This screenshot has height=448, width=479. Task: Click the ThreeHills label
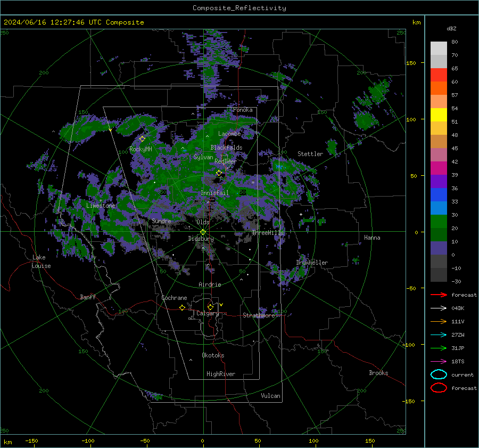(268, 233)
